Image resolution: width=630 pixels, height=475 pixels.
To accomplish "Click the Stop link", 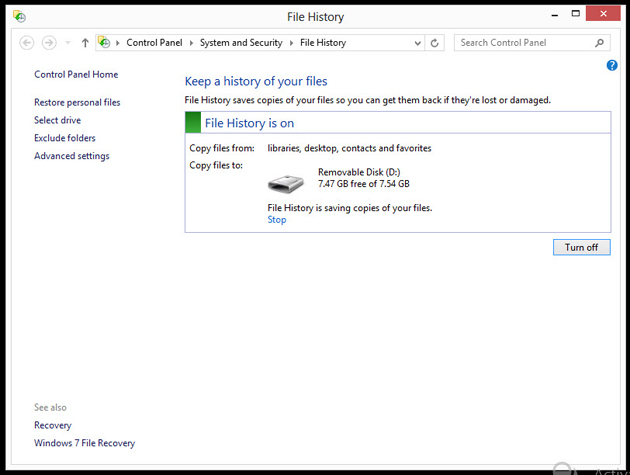I will [277, 220].
